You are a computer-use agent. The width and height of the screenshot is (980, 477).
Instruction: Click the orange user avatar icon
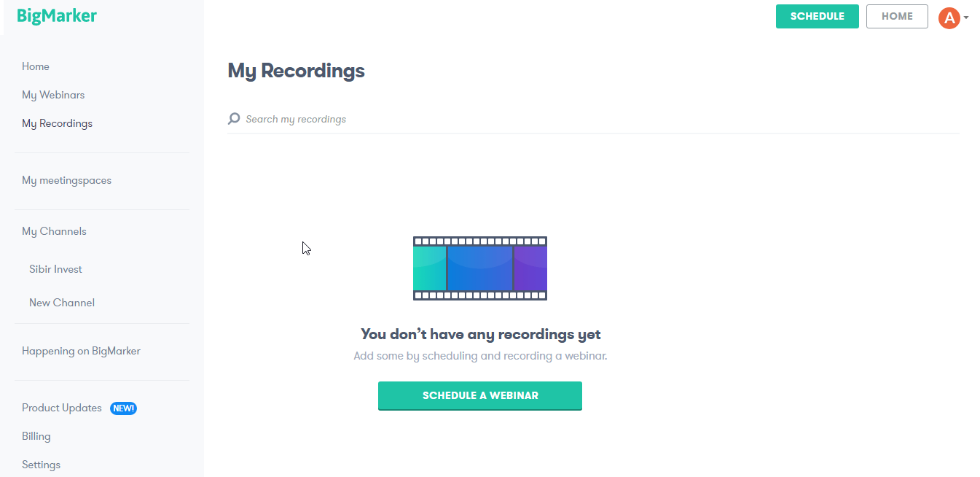click(949, 18)
